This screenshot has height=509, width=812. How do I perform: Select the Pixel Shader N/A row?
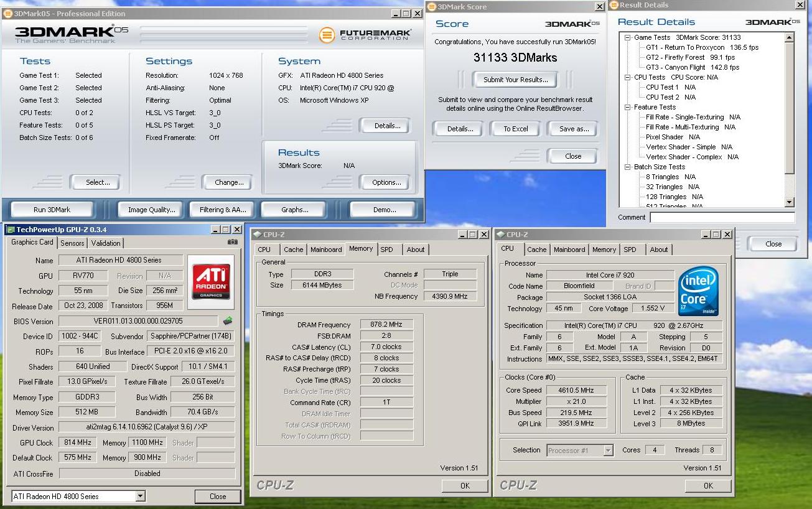(x=673, y=137)
